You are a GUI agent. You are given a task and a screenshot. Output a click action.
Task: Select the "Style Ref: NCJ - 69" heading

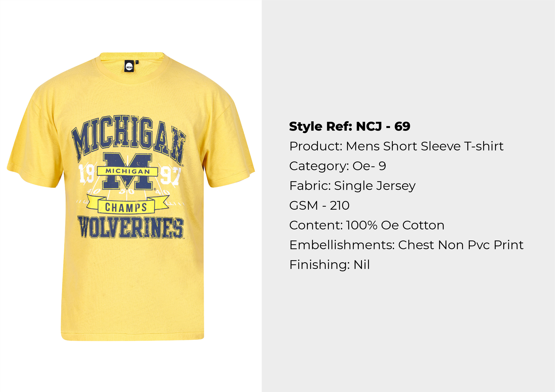[350, 126]
